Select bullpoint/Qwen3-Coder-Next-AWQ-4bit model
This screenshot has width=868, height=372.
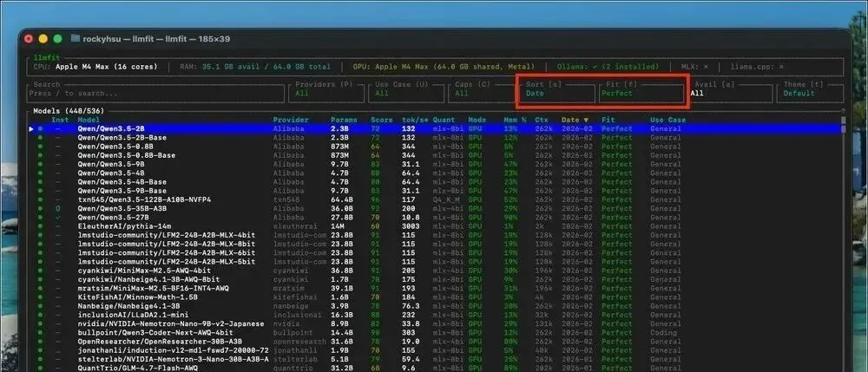coord(435,332)
